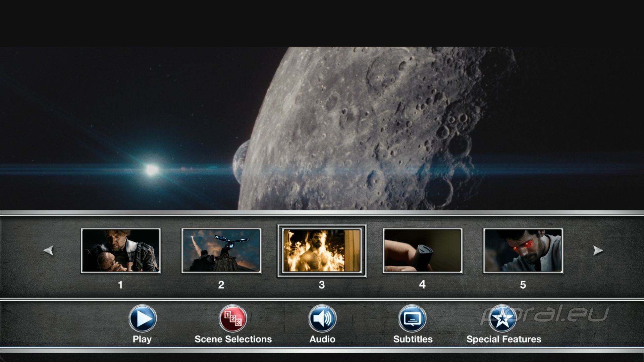644x362 pixels.
Task: Click the Special Features label
Action: pyautogui.click(x=504, y=339)
